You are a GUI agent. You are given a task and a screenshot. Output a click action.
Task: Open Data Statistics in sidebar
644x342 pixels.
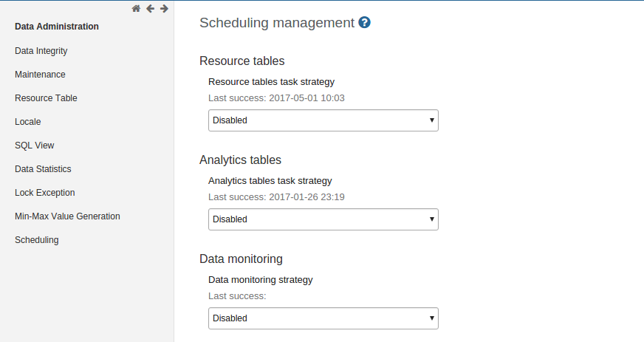(x=43, y=169)
